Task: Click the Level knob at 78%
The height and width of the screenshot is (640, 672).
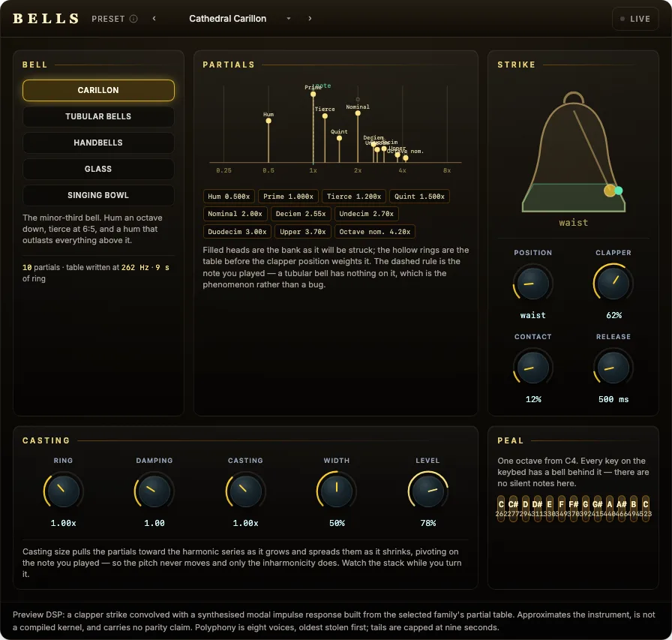Action: click(427, 491)
